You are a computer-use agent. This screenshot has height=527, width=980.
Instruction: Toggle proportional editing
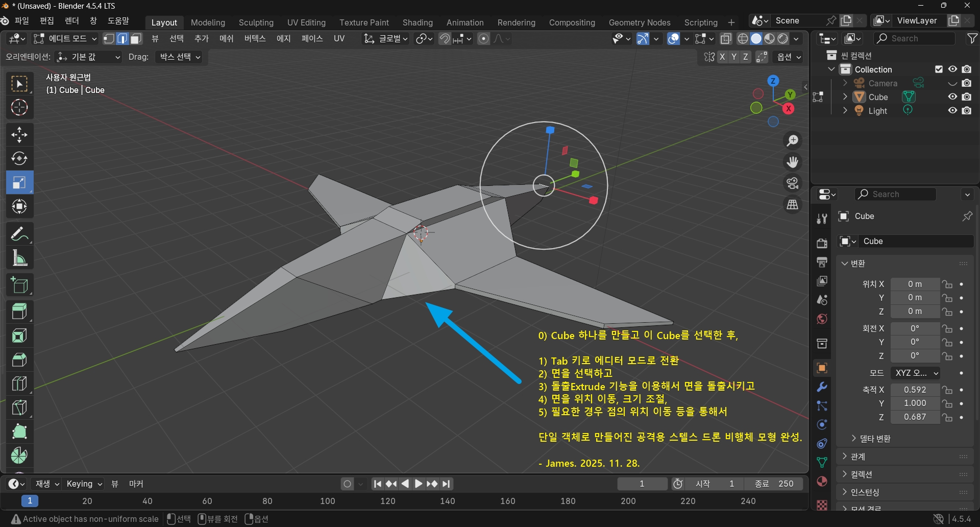[x=483, y=39]
